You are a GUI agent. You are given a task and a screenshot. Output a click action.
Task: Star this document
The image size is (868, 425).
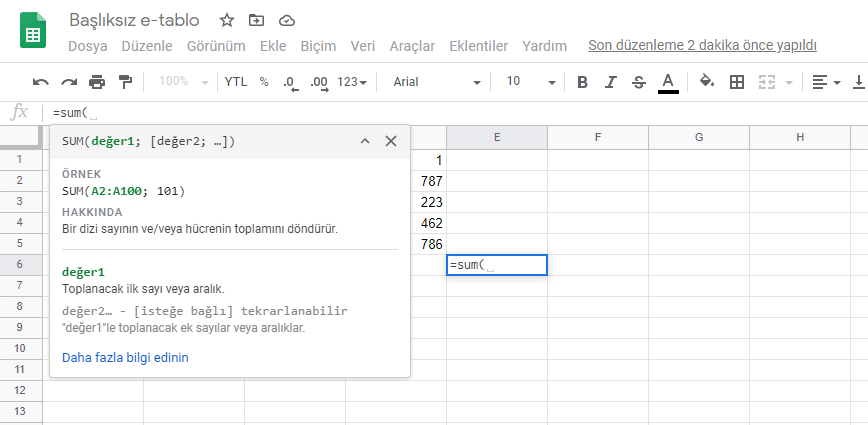coord(227,20)
